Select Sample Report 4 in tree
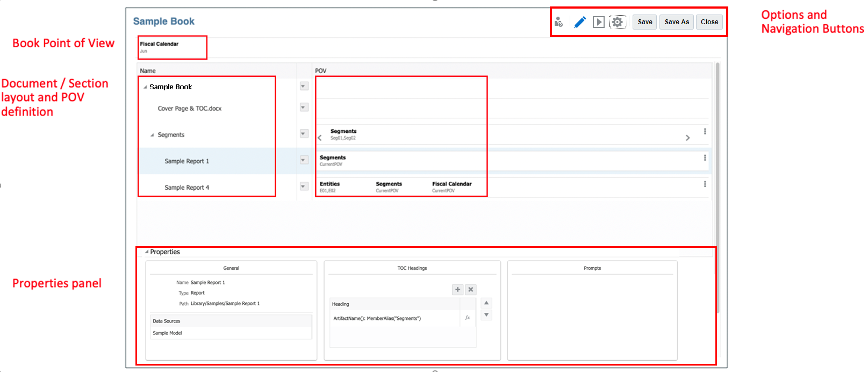This screenshot has height=372, width=868. (x=186, y=188)
